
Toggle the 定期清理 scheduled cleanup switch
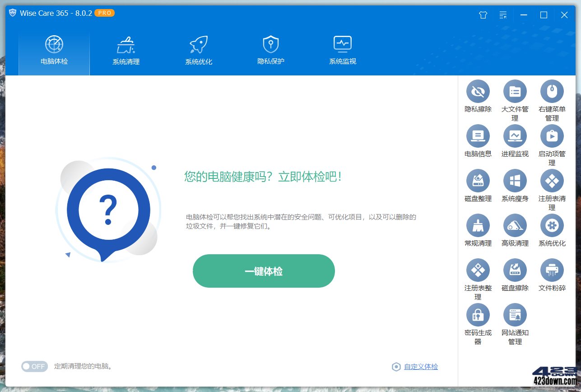(x=34, y=366)
